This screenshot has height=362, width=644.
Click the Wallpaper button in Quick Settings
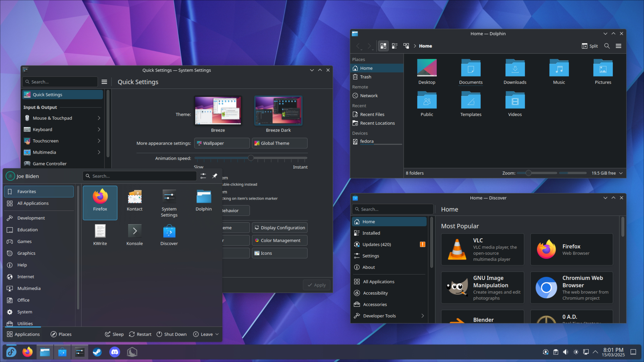[222, 143]
